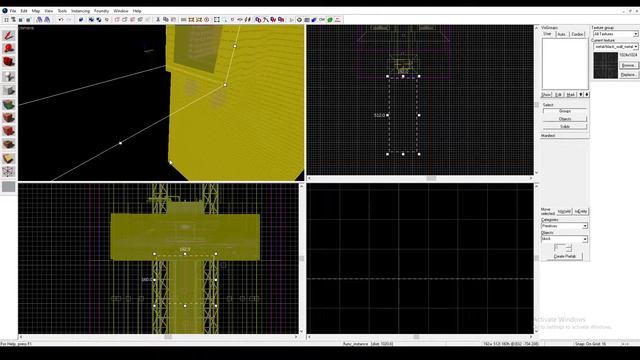Click the VisGroups Mark button
Image resolution: width=640 pixels, height=360 pixels.
coord(571,94)
